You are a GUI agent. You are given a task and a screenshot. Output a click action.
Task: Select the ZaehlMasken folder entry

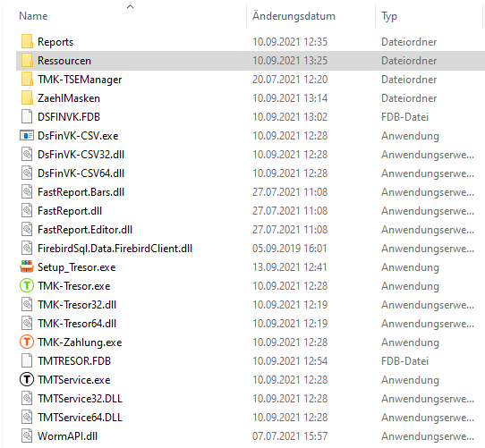pos(69,98)
